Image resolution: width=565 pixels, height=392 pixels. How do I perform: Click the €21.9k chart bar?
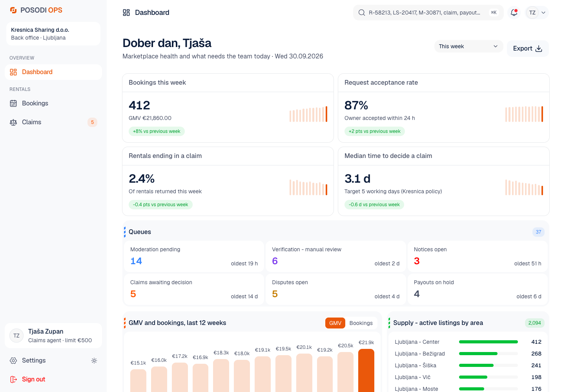tap(366, 370)
